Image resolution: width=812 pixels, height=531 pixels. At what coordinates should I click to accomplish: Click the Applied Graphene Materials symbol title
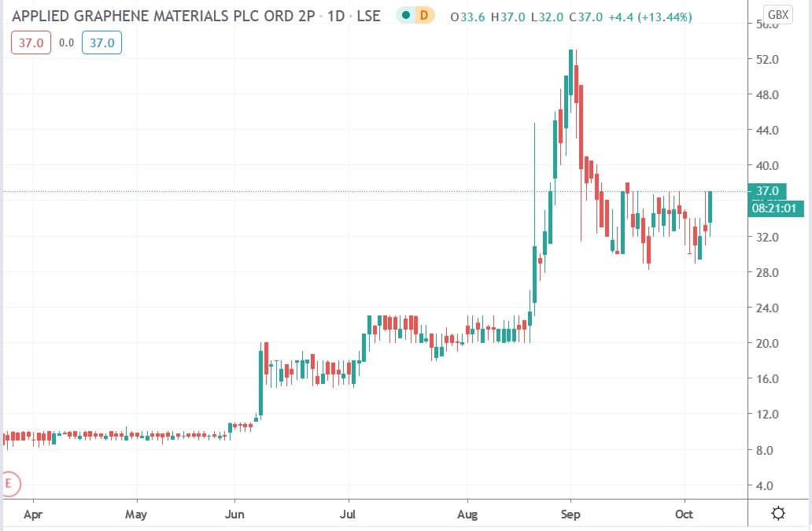(163, 16)
